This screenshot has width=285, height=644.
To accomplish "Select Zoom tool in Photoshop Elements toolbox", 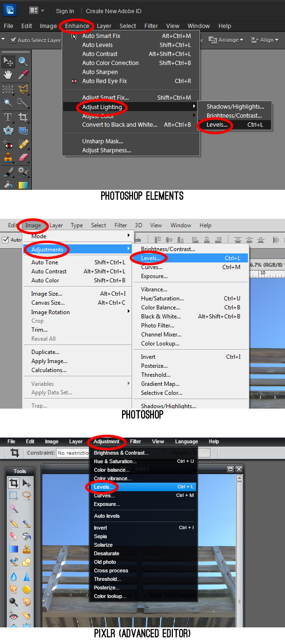I will point(22,61).
